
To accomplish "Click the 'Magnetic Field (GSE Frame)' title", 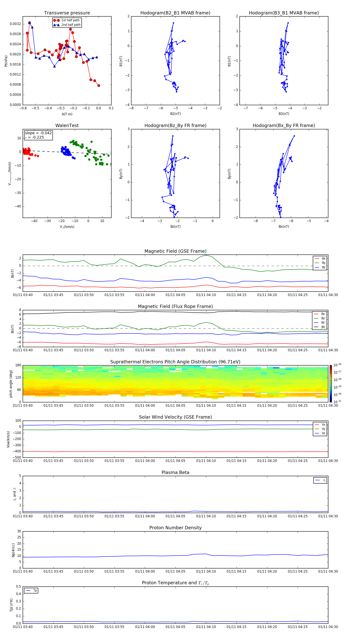I will pyautogui.click(x=175, y=251).
